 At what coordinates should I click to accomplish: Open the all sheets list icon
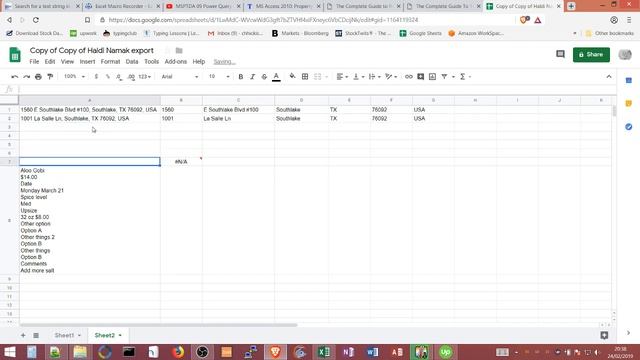click(36, 335)
